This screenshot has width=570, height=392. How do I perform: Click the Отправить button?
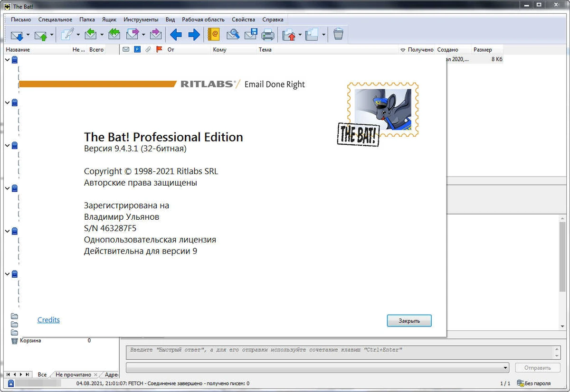click(537, 368)
